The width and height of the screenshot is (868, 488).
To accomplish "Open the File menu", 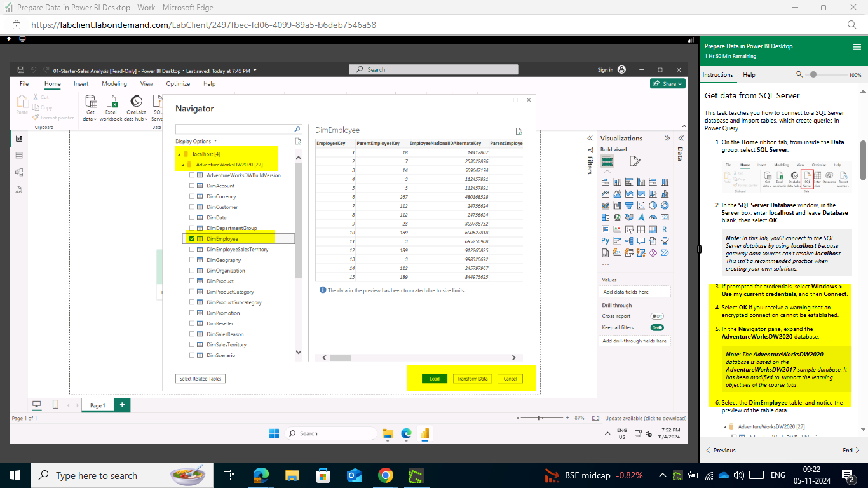I will pyautogui.click(x=24, y=83).
